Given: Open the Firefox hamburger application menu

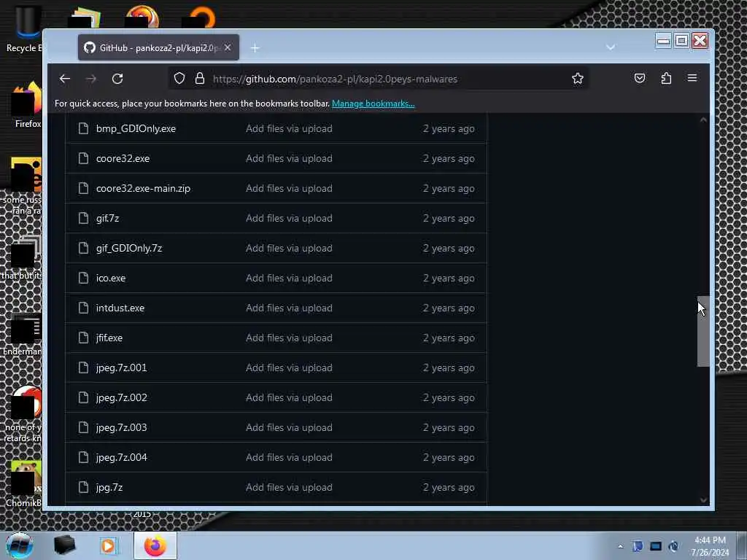Looking at the screenshot, I should (x=692, y=77).
